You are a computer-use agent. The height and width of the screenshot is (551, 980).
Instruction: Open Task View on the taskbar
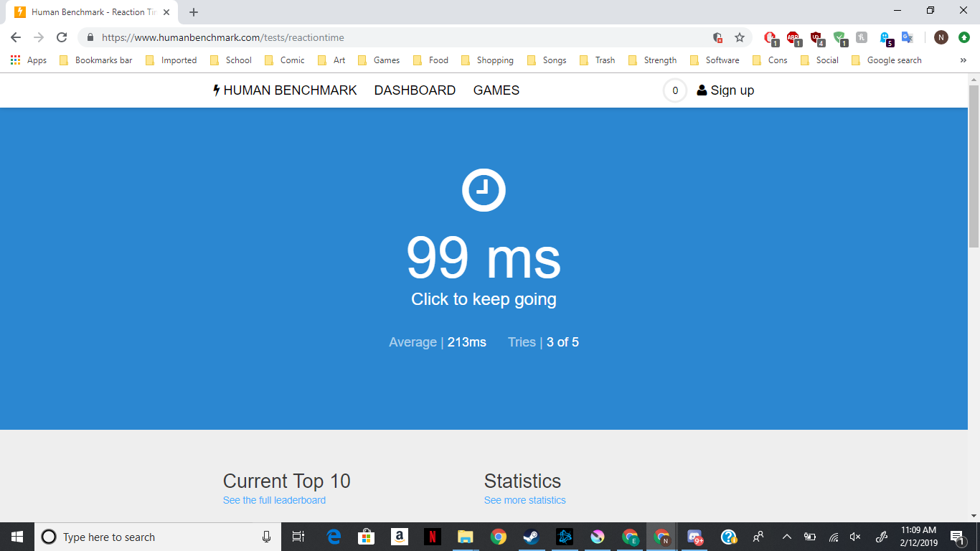tap(298, 537)
